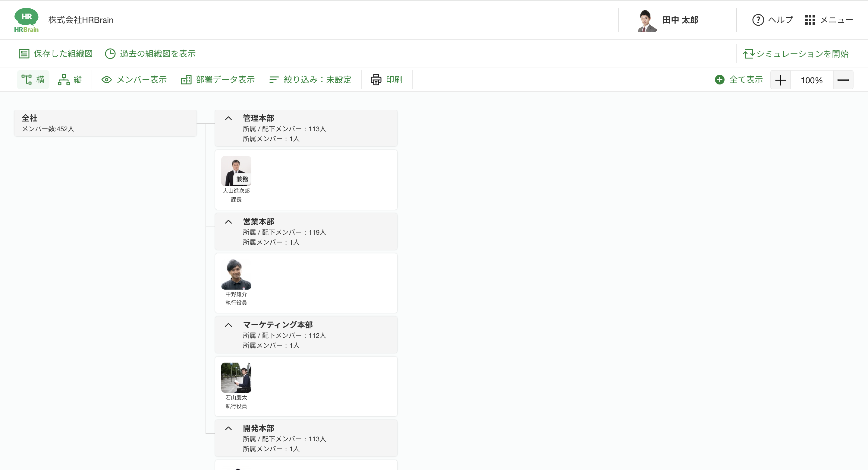Open 絞り込み：未設定 filter

(x=310, y=80)
